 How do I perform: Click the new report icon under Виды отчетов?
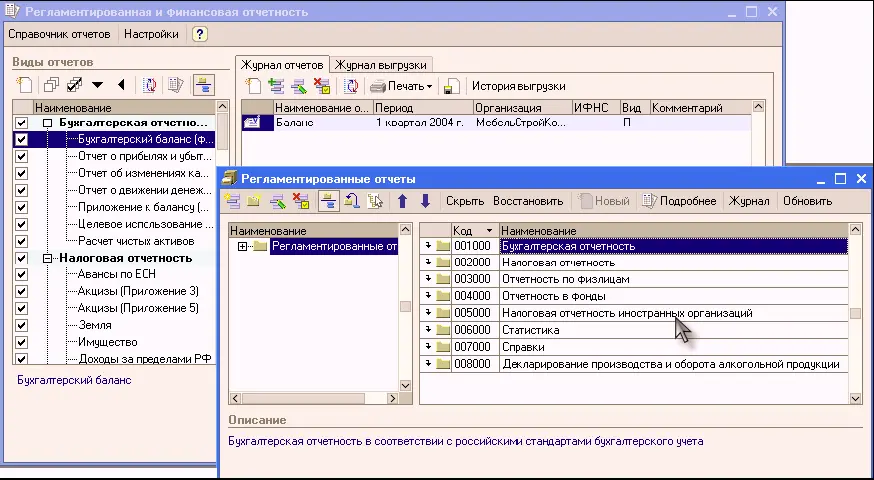coord(25,85)
